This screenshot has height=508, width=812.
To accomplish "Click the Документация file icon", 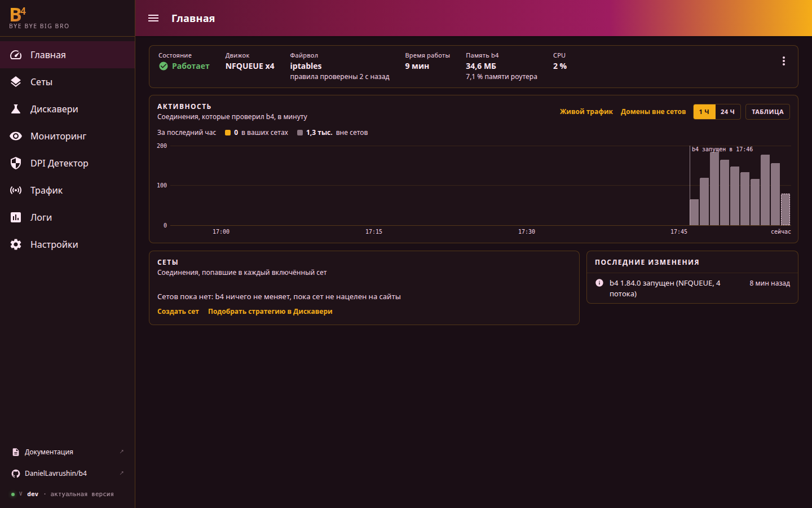I will point(16,452).
